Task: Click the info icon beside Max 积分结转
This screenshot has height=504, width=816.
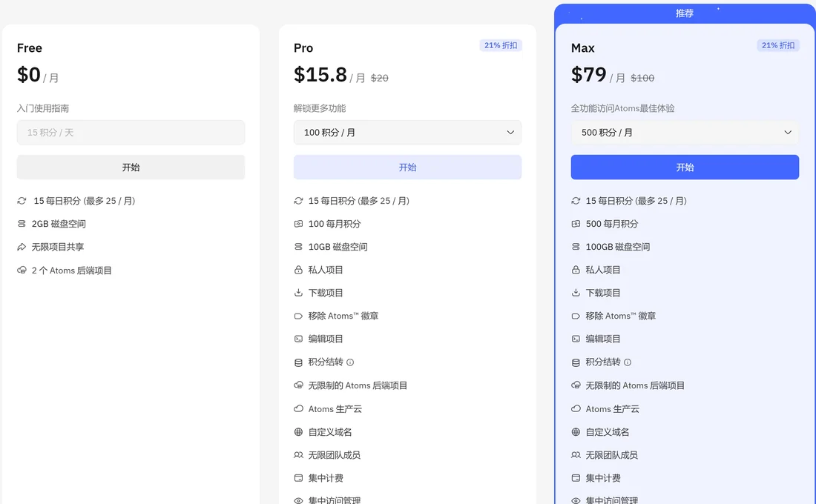Action: click(x=628, y=362)
